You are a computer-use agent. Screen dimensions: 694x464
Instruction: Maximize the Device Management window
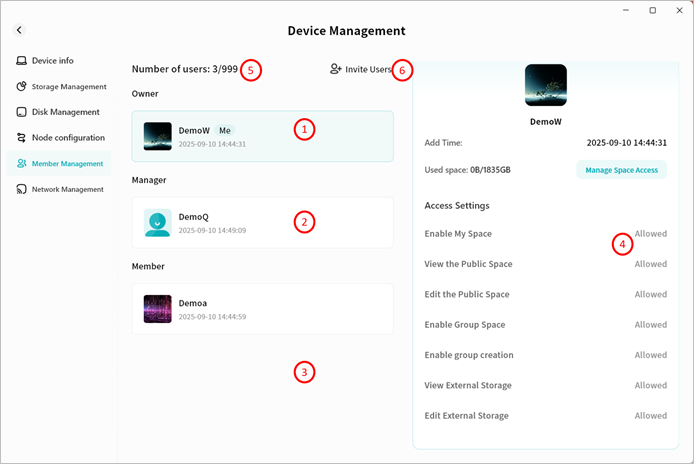coord(652,10)
